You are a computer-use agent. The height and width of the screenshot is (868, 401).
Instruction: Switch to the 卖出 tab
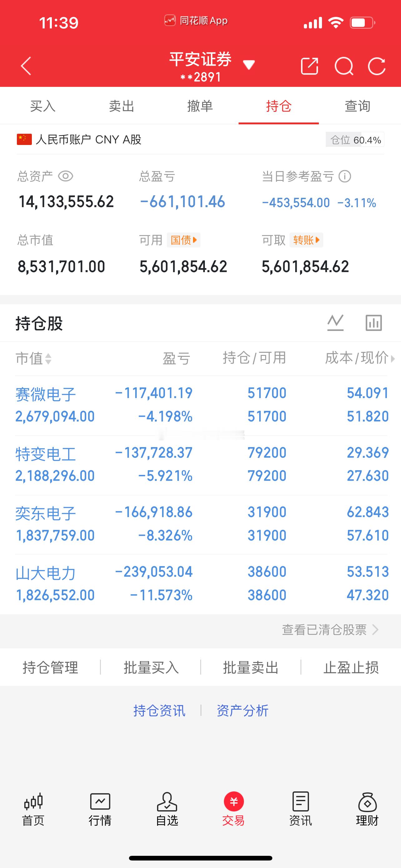[121, 106]
